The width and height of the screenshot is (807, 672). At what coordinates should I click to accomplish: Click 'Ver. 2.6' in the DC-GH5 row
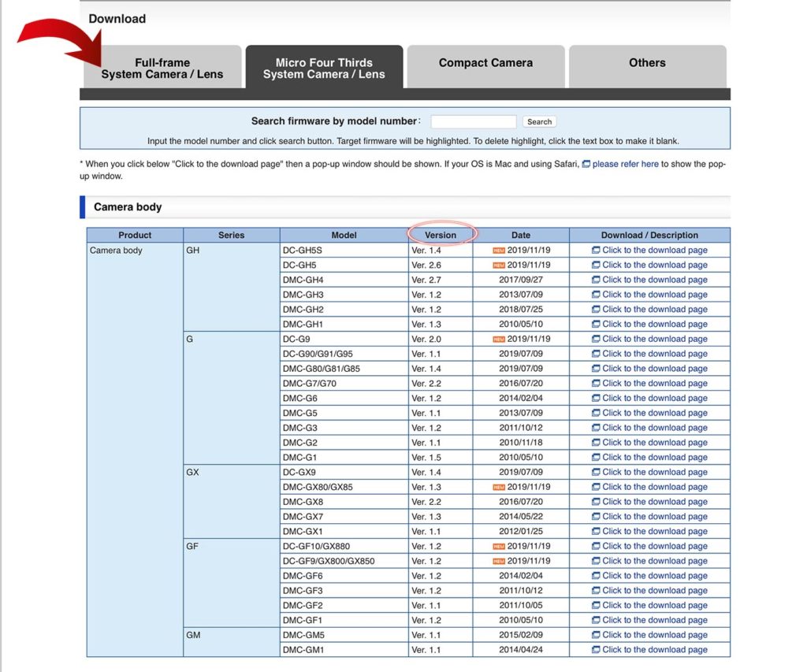(x=426, y=265)
